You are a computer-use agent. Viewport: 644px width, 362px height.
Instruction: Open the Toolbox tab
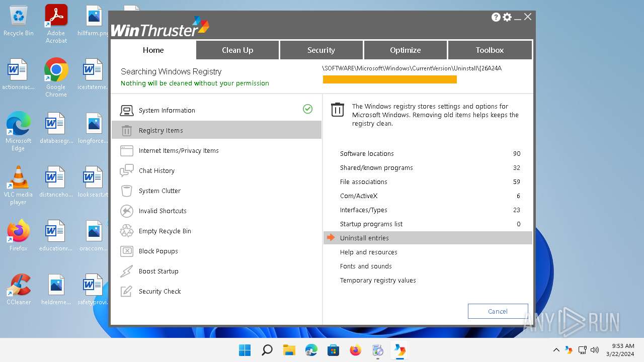[x=490, y=50]
